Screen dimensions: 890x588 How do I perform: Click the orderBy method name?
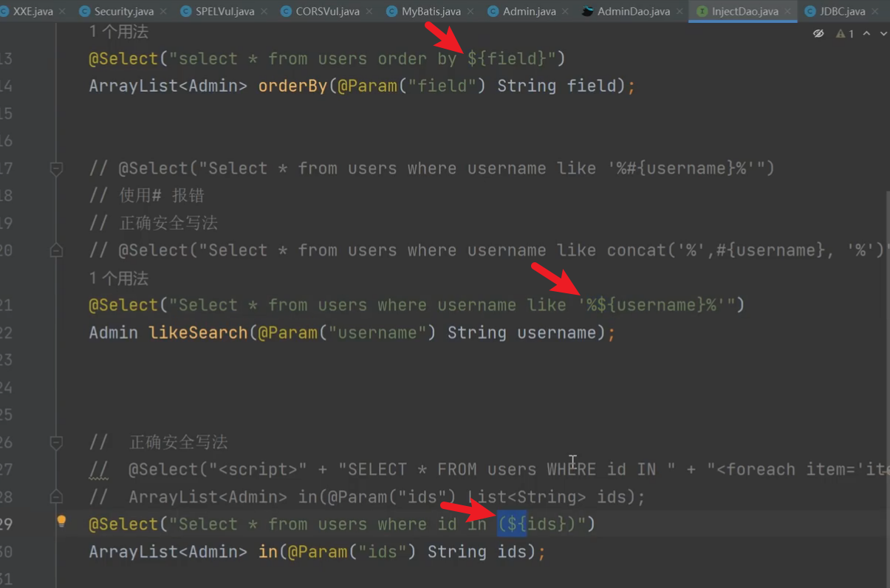tap(292, 86)
